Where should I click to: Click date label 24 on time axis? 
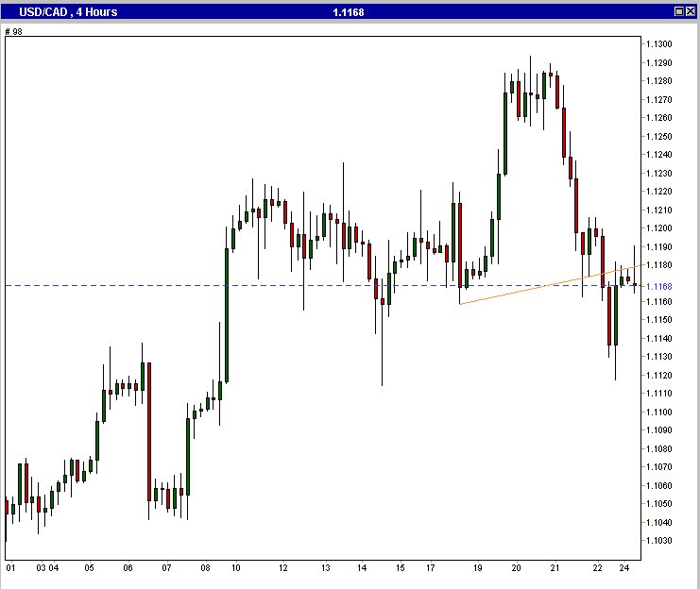coord(624,568)
